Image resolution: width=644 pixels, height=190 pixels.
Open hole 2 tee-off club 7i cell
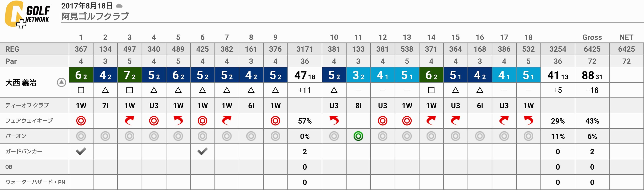click(105, 106)
